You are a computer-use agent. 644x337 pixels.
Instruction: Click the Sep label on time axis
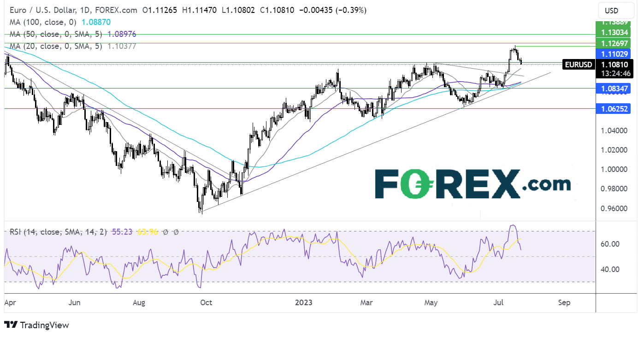click(564, 303)
